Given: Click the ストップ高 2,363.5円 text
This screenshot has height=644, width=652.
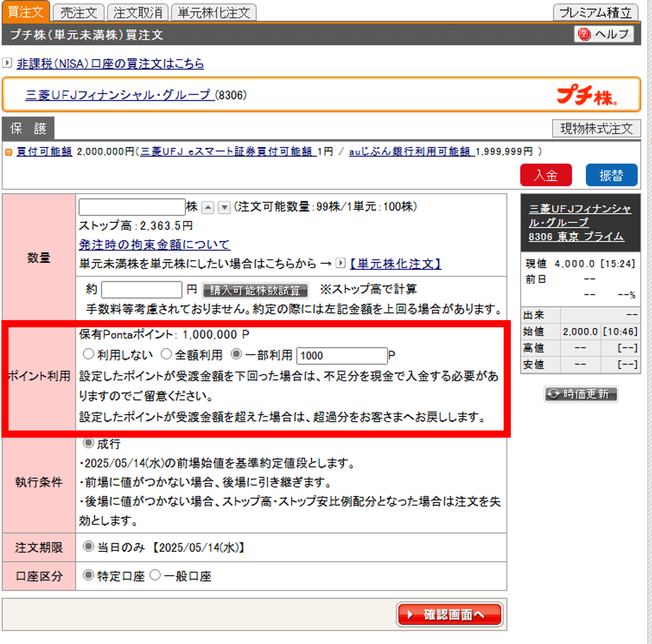Looking at the screenshot, I should pos(136,226).
